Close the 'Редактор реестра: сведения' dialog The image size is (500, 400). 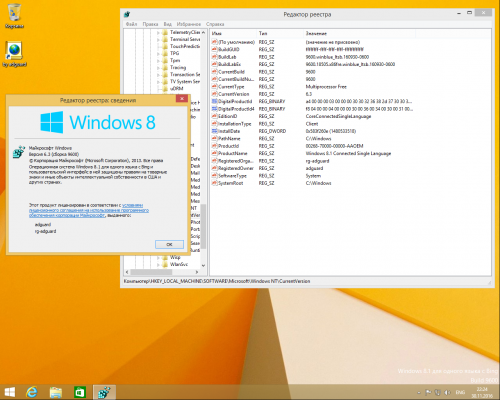click(x=182, y=98)
